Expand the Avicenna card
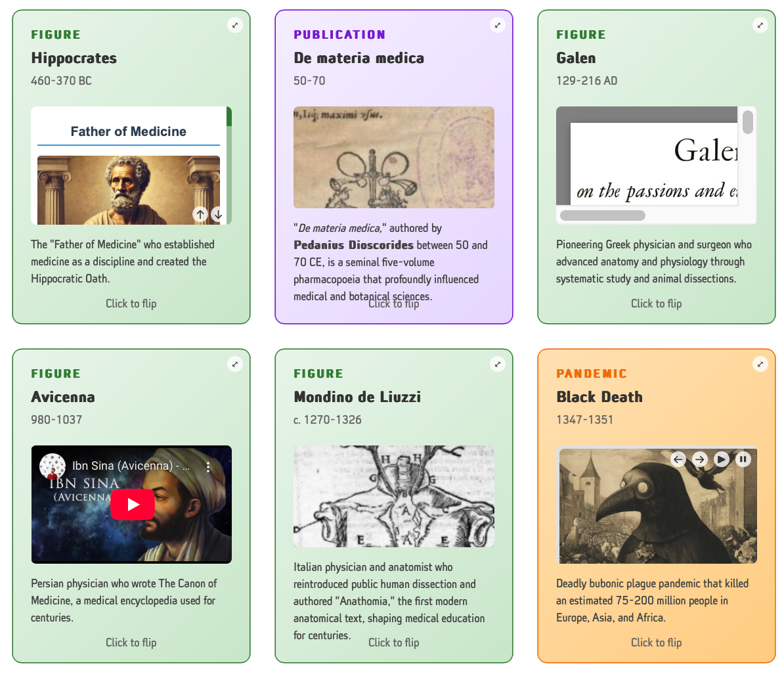 235,364
